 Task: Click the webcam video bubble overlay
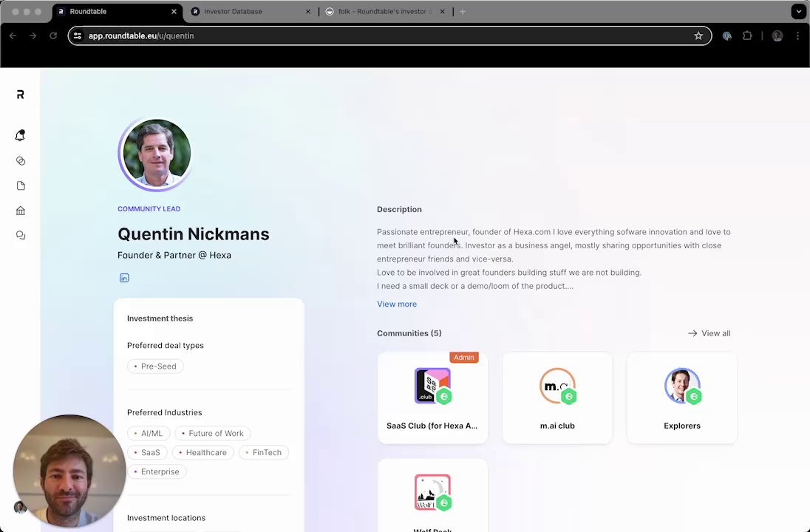pyautogui.click(x=69, y=471)
